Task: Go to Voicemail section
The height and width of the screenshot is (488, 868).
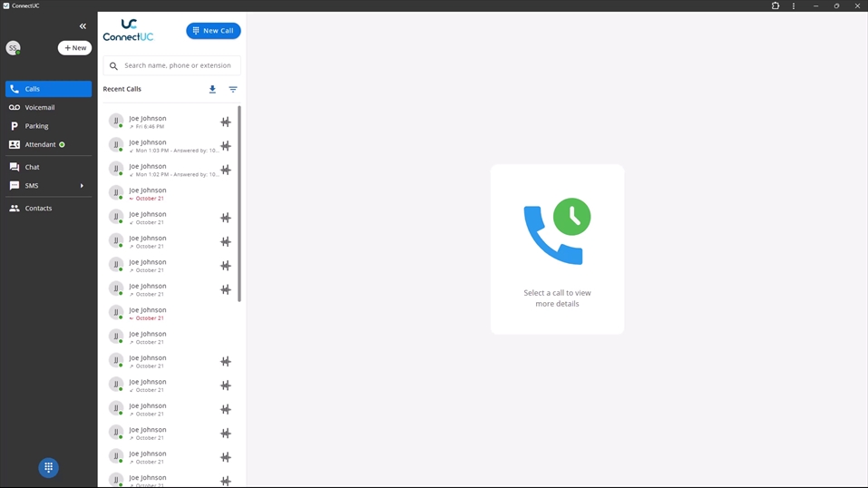Action: (x=40, y=108)
